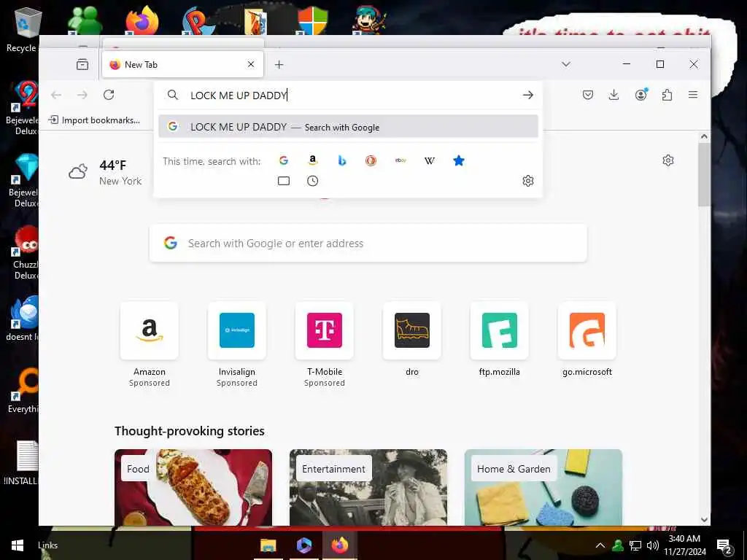Reload the current page
The image size is (747, 560).
[x=109, y=95]
